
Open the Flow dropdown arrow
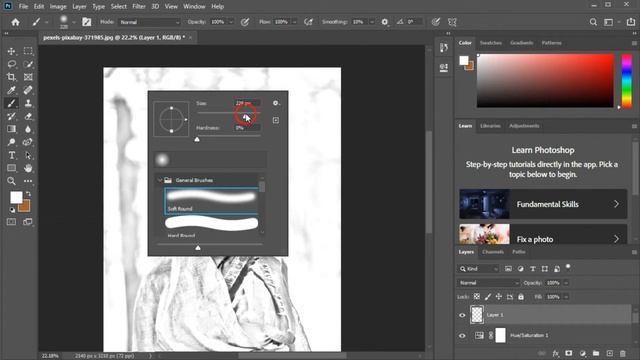294,22
